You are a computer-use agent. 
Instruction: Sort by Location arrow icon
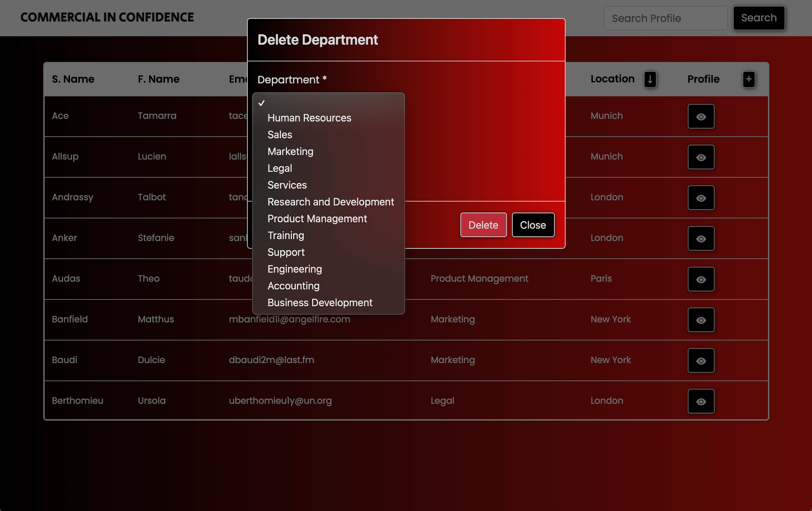click(650, 79)
